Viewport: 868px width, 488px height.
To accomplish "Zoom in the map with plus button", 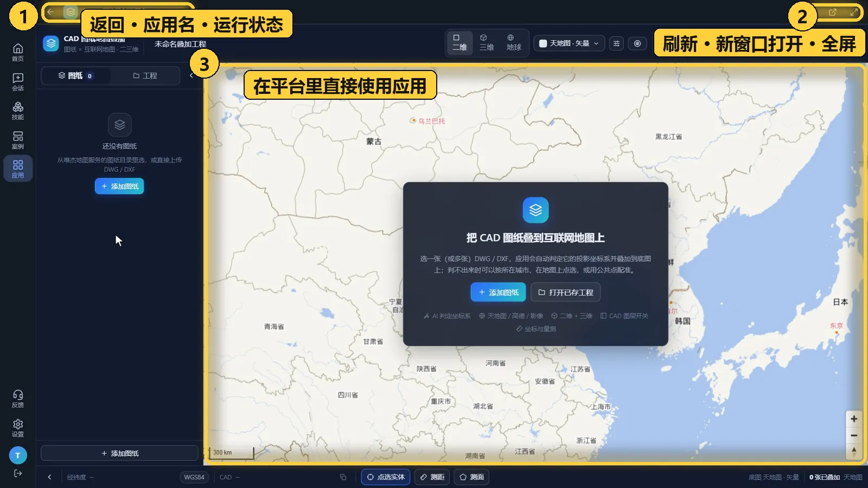I will [x=854, y=419].
